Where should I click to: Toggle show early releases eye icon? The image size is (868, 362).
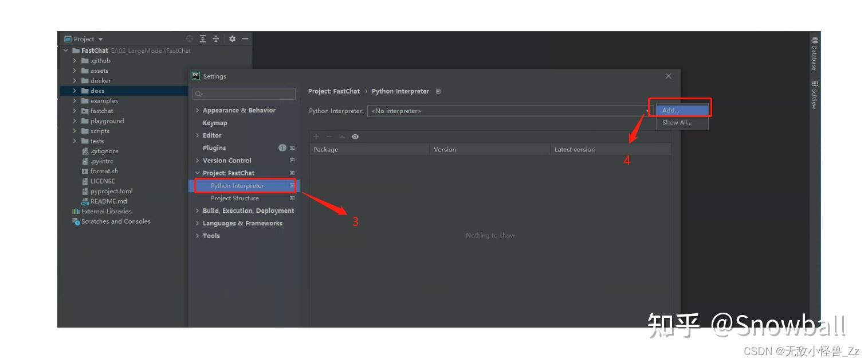[x=355, y=137]
